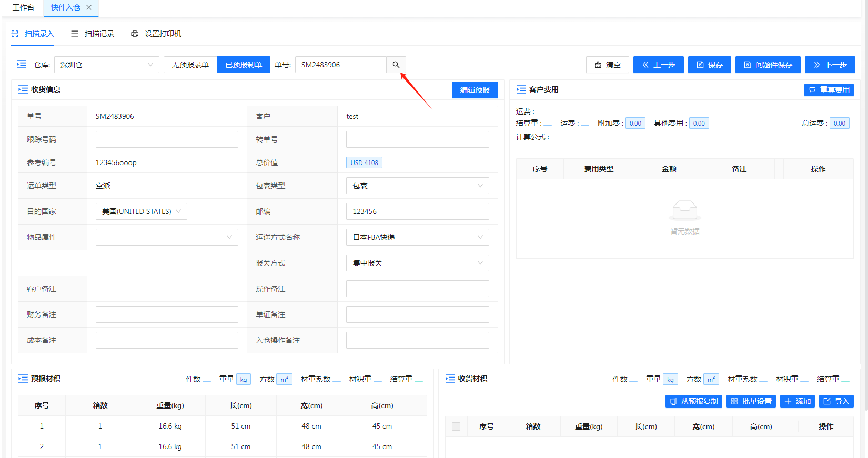Go to previous step with 上一步

pyautogui.click(x=658, y=65)
